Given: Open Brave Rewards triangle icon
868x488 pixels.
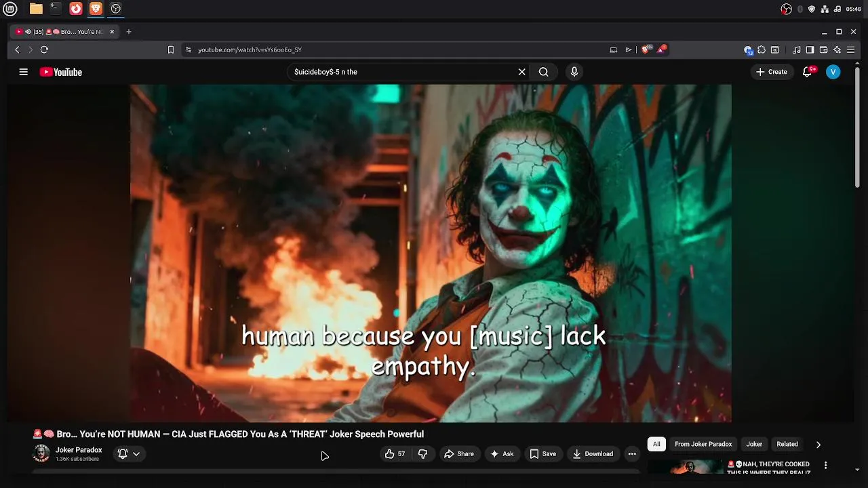Looking at the screenshot, I should tap(661, 49).
